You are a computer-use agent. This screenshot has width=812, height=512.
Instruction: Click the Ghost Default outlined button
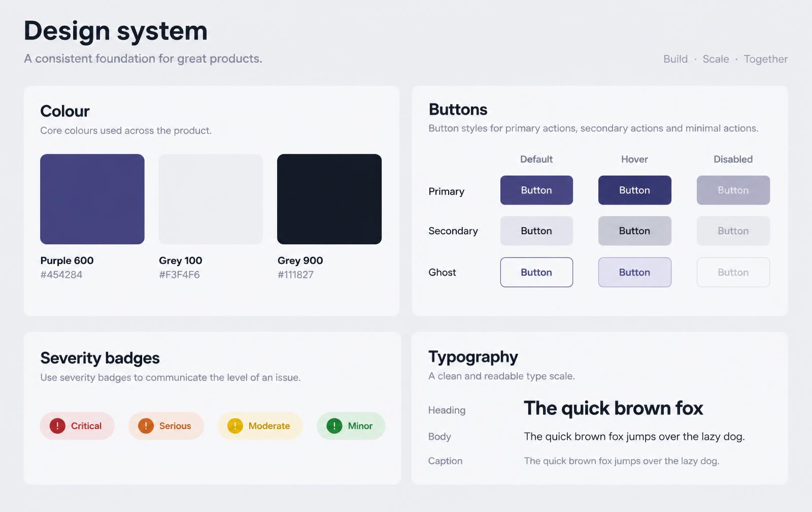click(x=536, y=272)
